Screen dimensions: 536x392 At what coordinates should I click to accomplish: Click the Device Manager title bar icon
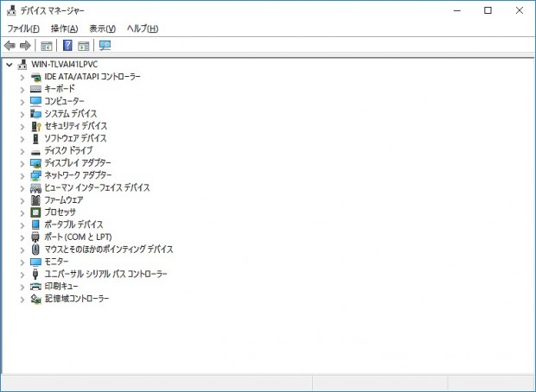pos(11,10)
